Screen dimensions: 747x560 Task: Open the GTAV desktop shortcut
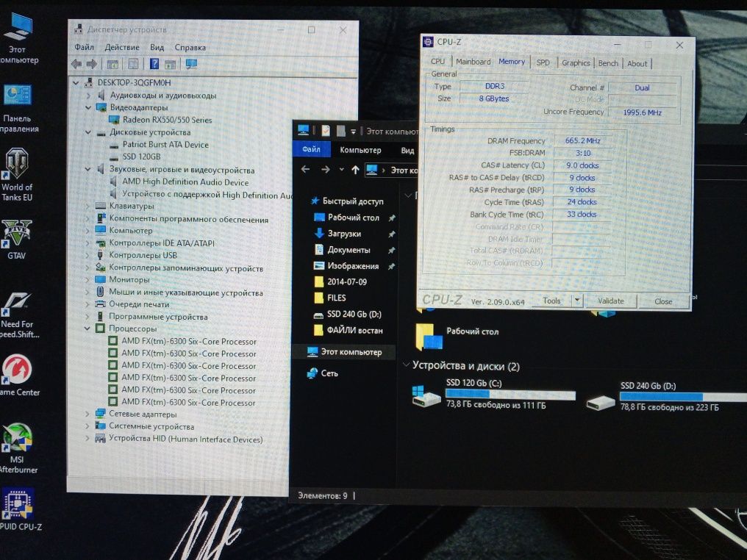click(x=17, y=239)
